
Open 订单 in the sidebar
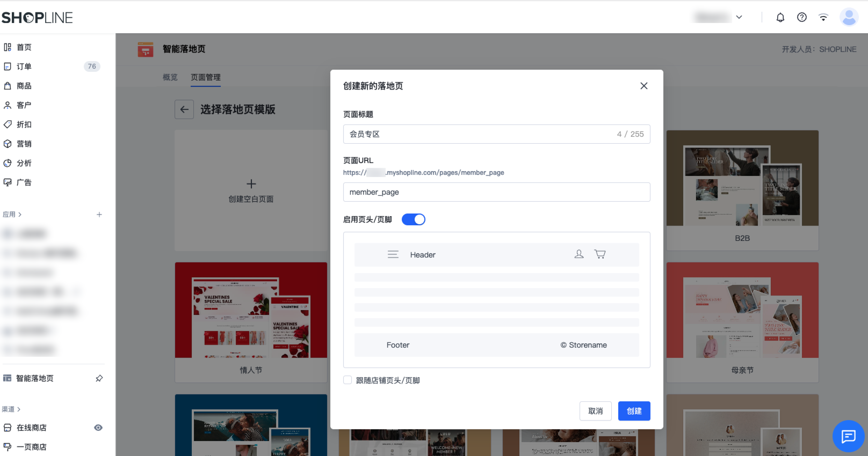(24, 66)
